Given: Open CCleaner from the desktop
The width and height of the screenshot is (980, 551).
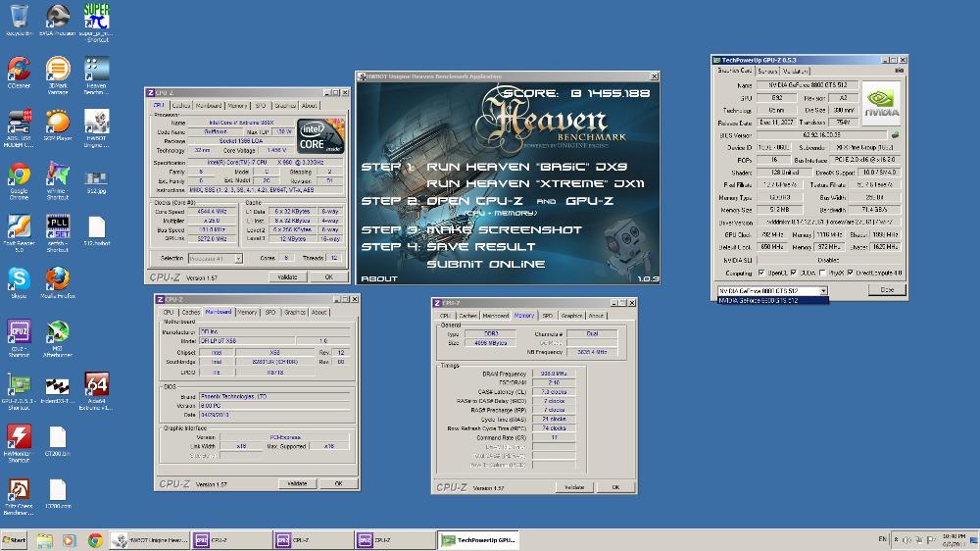Looking at the screenshot, I should pos(19,72).
